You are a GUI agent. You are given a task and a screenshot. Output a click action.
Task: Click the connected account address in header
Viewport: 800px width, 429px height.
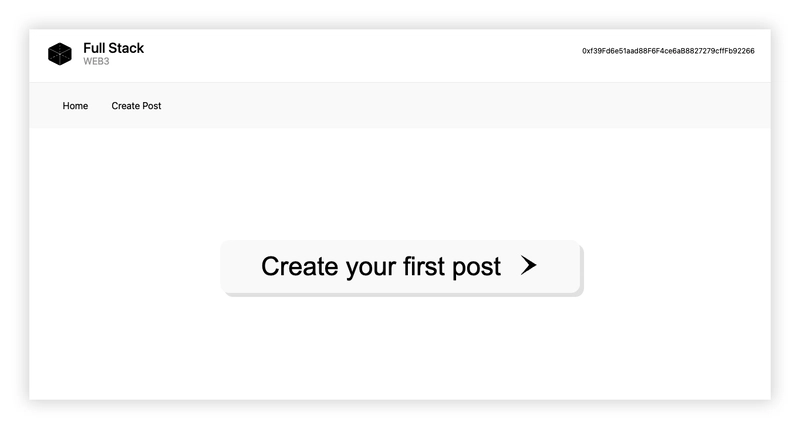click(668, 51)
